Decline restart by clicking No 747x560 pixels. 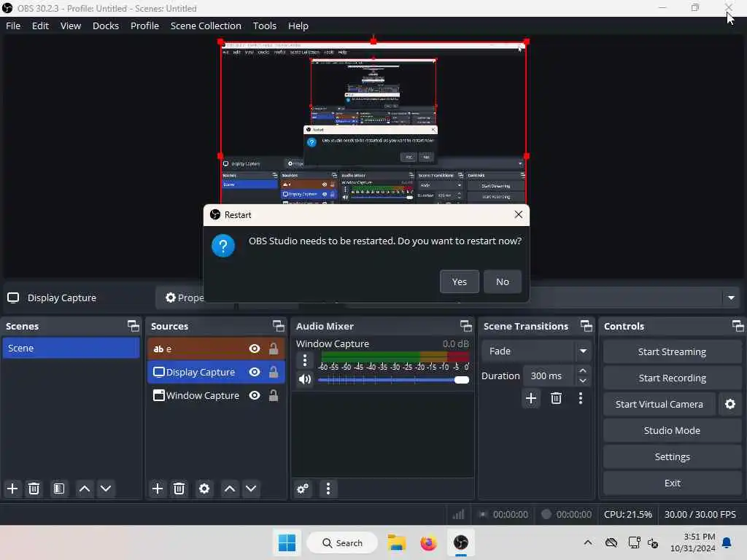pos(502,282)
